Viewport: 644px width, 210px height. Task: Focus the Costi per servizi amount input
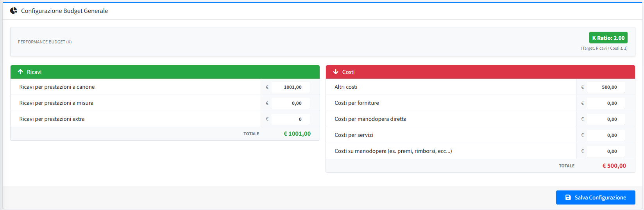[x=606, y=135]
